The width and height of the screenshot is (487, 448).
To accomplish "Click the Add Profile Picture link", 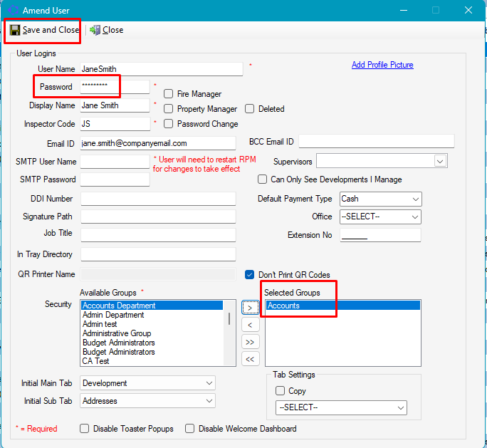I will [x=382, y=65].
